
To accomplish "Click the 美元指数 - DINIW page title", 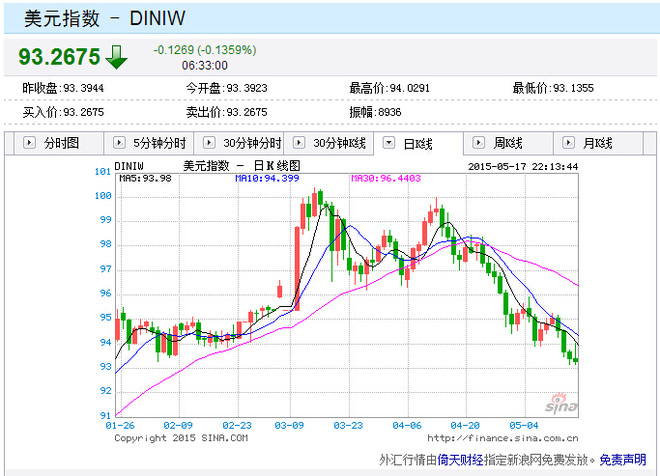I will point(104,19).
